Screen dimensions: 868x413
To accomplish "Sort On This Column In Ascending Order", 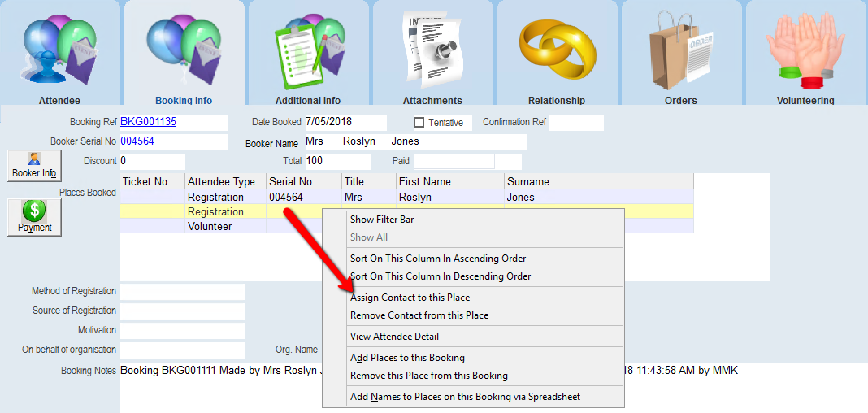I will click(437, 259).
